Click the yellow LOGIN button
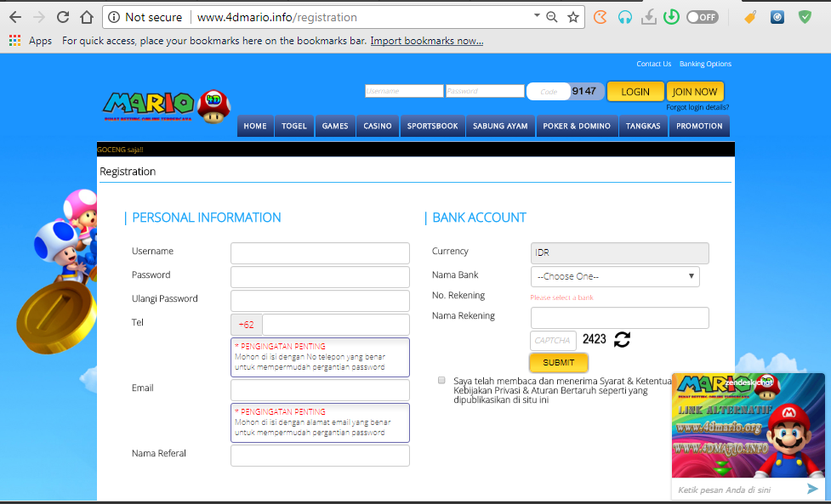831x504 pixels. pos(635,92)
